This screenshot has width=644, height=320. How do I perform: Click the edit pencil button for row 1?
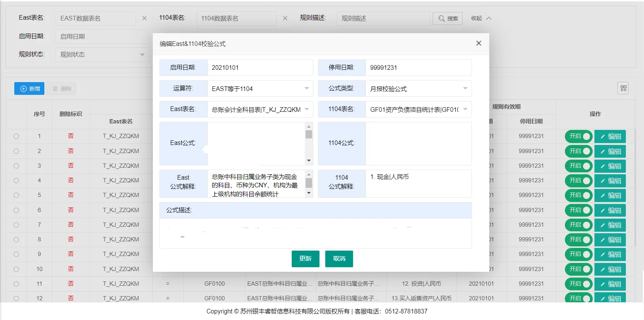[x=610, y=136]
